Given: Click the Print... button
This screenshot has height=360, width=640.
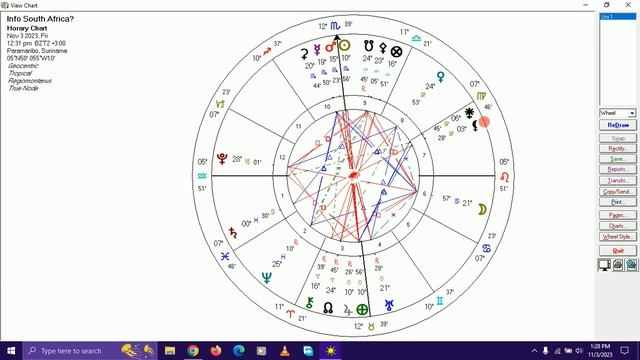Looking at the screenshot, I should [x=618, y=202].
